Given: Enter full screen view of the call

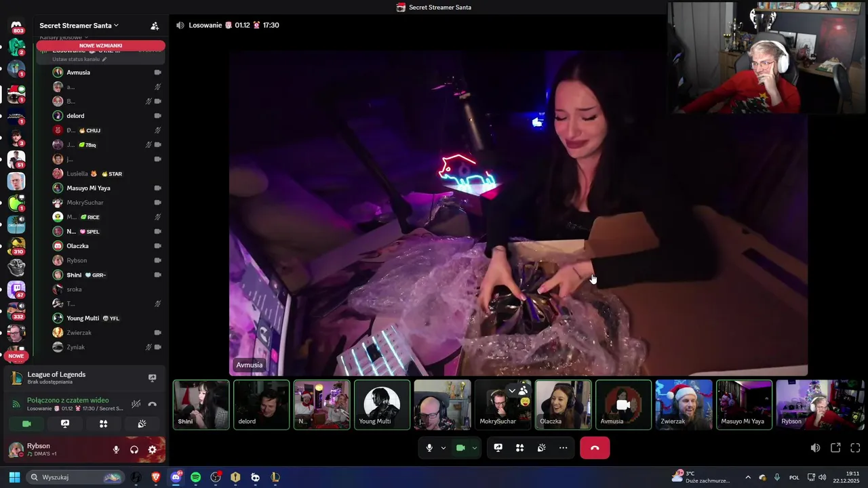Looking at the screenshot, I should [x=855, y=448].
